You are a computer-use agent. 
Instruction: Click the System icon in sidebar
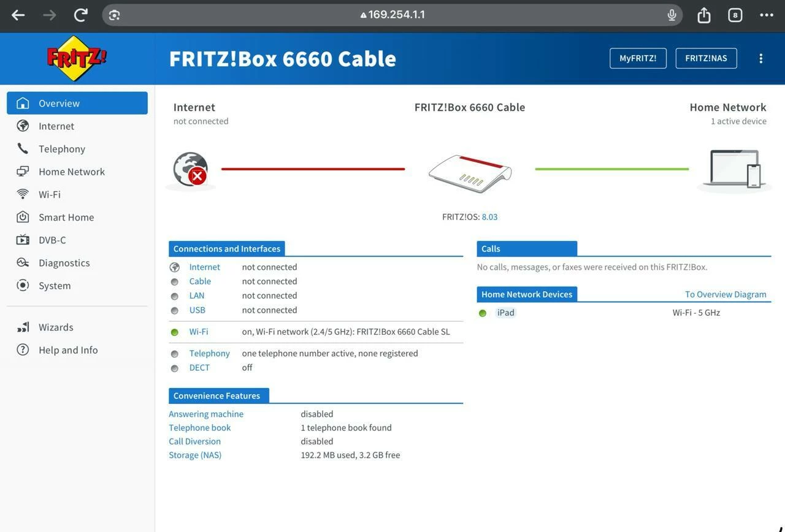pyautogui.click(x=23, y=286)
